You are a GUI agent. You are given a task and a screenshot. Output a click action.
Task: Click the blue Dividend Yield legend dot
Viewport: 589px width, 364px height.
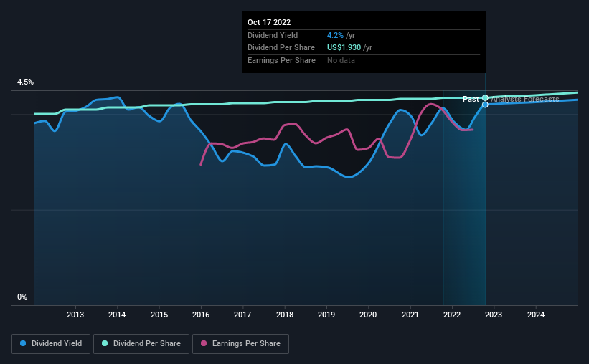click(x=23, y=343)
